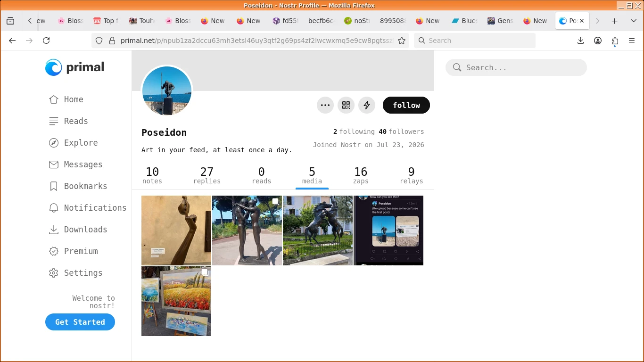Image resolution: width=644 pixels, height=362 pixels.
Task: Click the tracking protection shield icon
Action: tap(99, 41)
